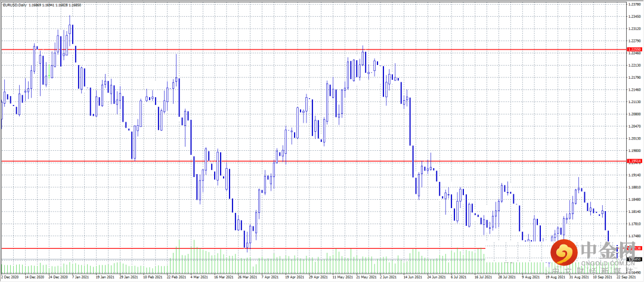The width and height of the screenshot is (644, 282).
Task: Click the 1.21790 price axis label
Action: (635, 78)
